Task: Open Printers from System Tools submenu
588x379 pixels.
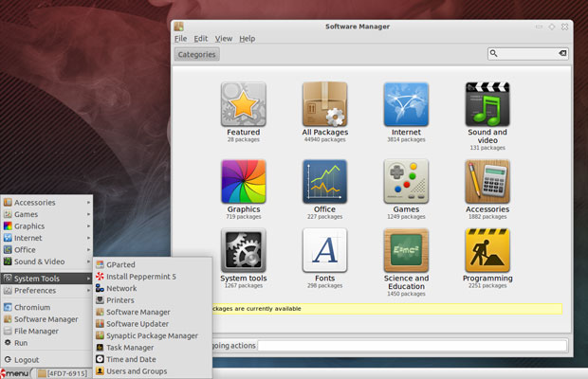Action: pyautogui.click(x=153, y=300)
